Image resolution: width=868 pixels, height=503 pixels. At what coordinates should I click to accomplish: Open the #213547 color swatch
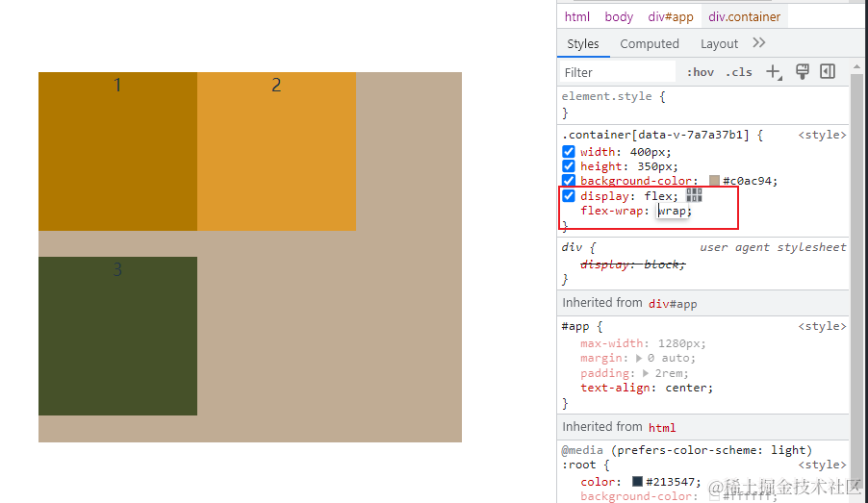[637, 482]
